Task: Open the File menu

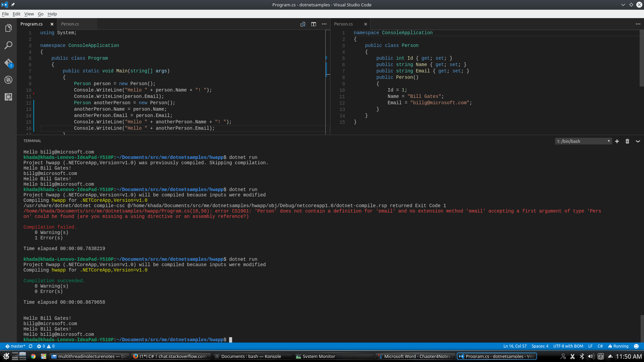Action: click(x=5, y=14)
